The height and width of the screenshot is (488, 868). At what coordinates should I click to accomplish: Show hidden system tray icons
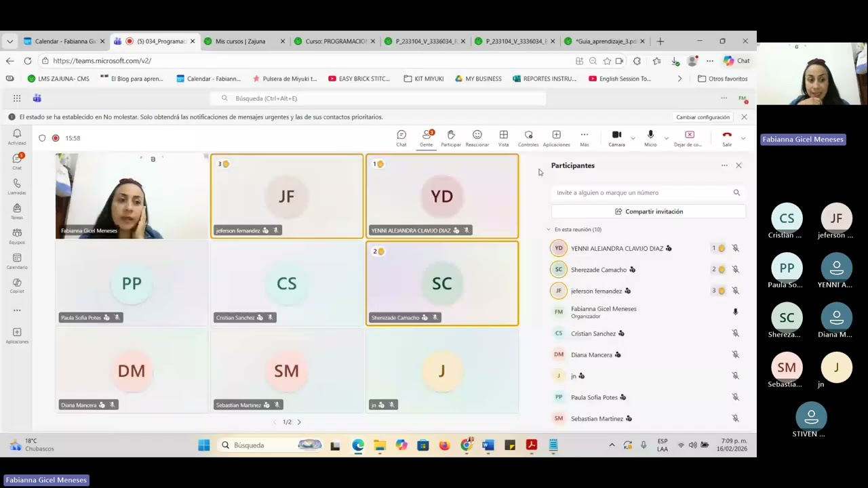pos(612,445)
